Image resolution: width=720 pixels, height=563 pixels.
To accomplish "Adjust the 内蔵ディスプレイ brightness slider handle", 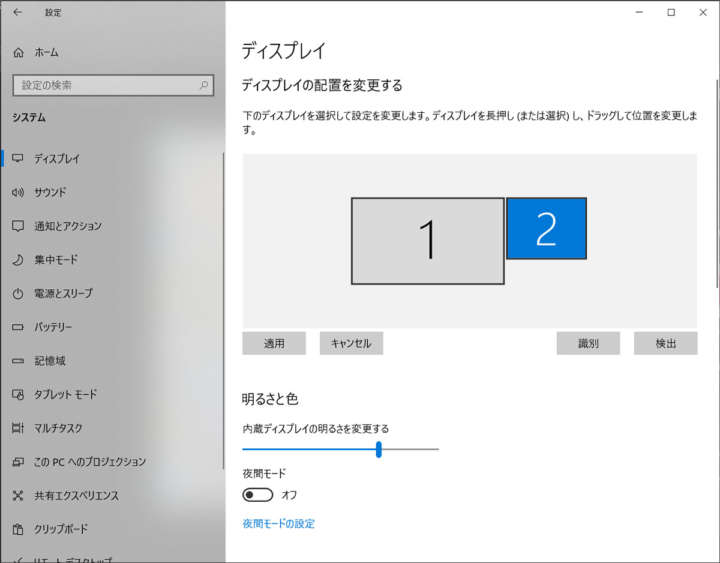I will 378,449.
